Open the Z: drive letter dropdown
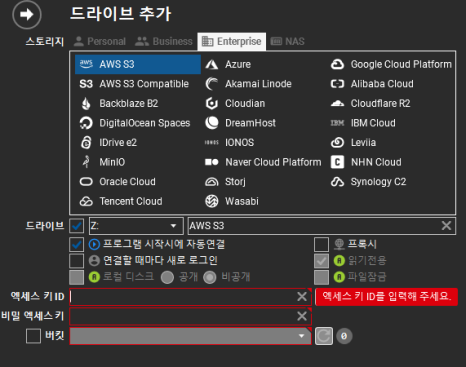The height and width of the screenshot is (367, 466). (136, 226)
